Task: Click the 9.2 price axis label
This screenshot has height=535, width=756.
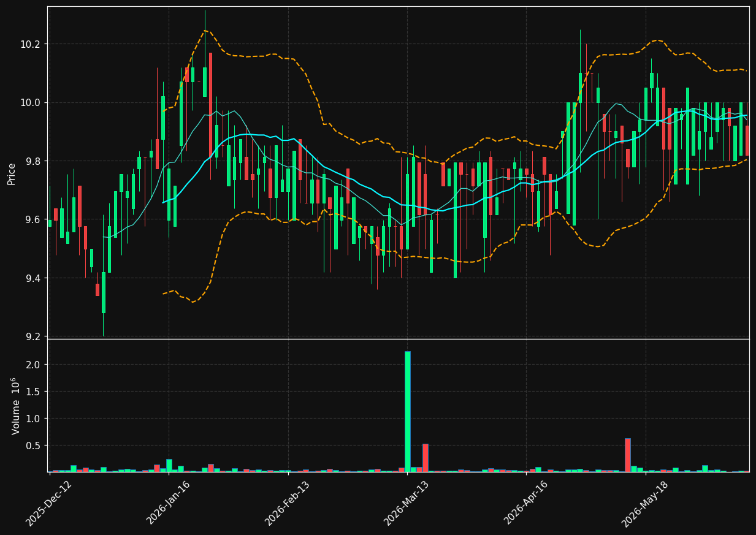Action: pyautogui.click(x=34, y=336)
